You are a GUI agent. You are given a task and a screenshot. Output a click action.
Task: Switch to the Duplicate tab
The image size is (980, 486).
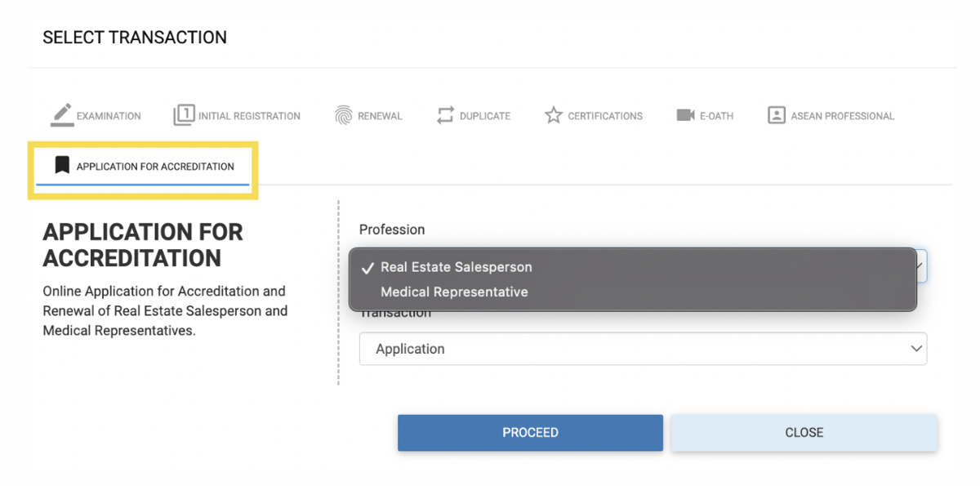point(474,114)
